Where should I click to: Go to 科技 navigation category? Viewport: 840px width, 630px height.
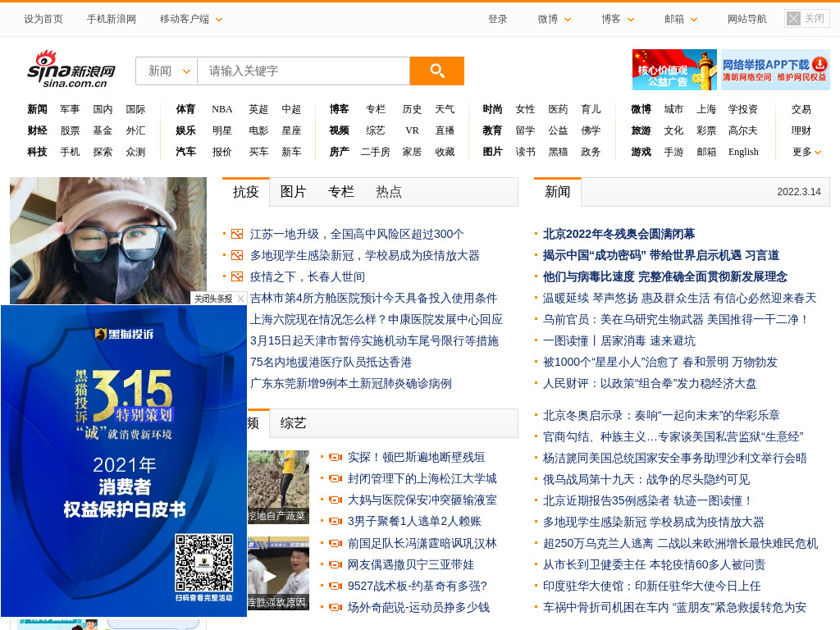click(x=37, y=152)
